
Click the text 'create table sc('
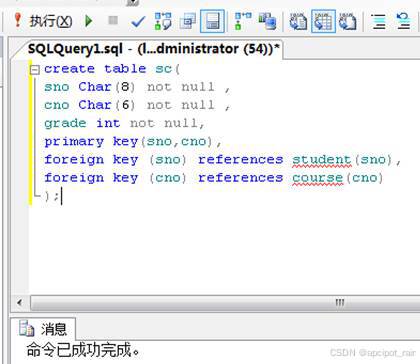[112, 69]
